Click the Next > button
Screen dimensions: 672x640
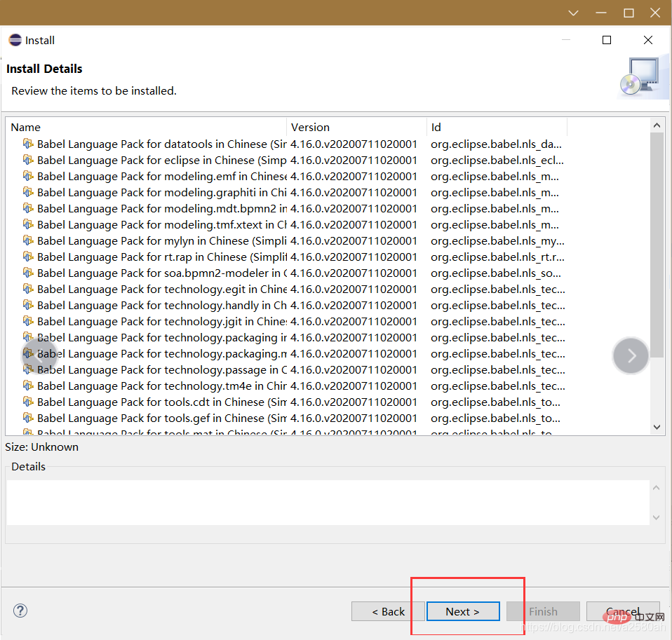tap(463, 611)
